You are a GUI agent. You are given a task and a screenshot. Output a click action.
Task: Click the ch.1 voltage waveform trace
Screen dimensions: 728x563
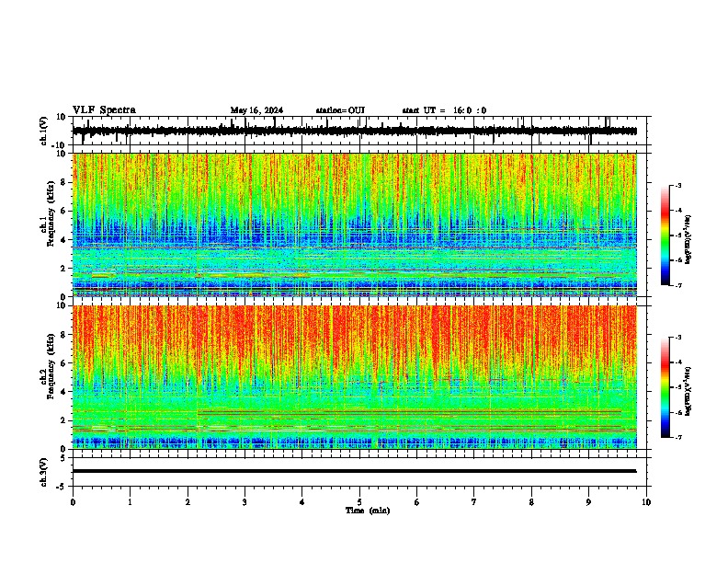355,131
